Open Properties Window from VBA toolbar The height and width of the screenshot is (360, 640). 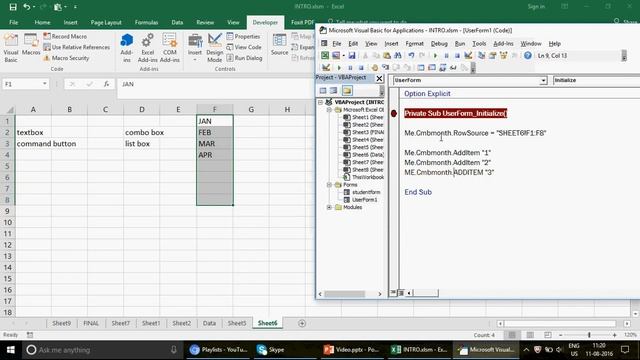click(x=493, y=56)
